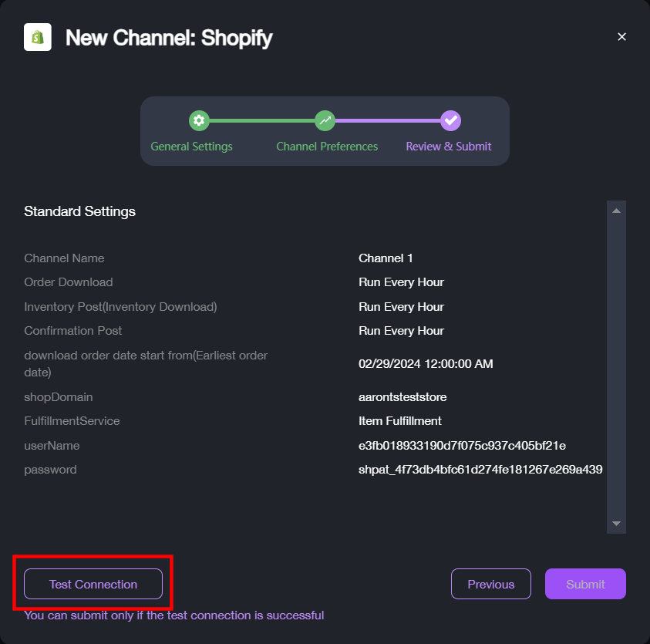Click the General Settings gear step icon
The image size is (650, 644).
[x=199, y=120]
